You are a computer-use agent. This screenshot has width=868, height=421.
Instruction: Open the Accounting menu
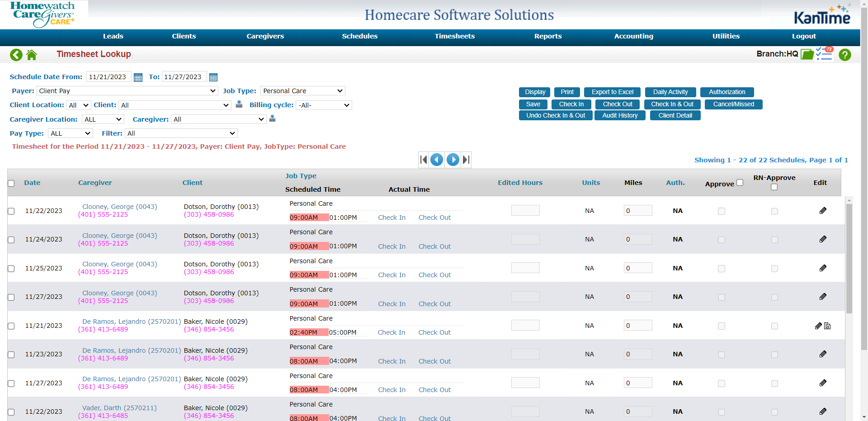633,36
